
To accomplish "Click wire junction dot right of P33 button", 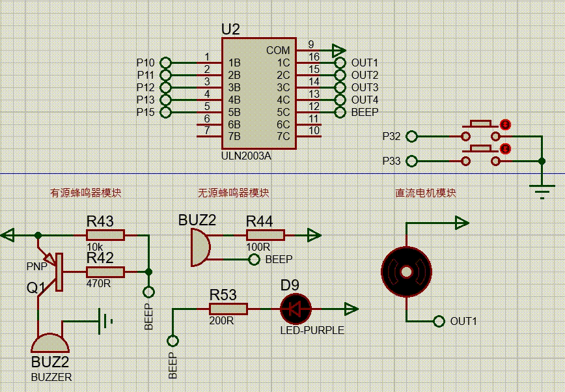I will [542, 161].
